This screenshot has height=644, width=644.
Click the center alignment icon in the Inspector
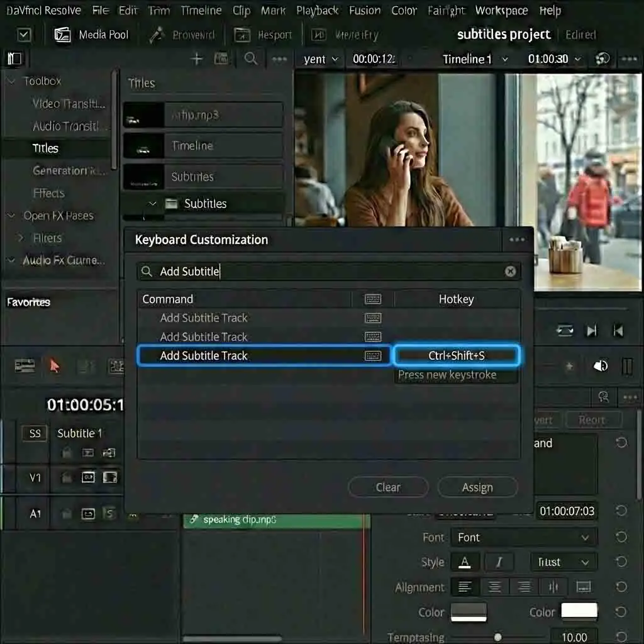[x=494, y=587]
